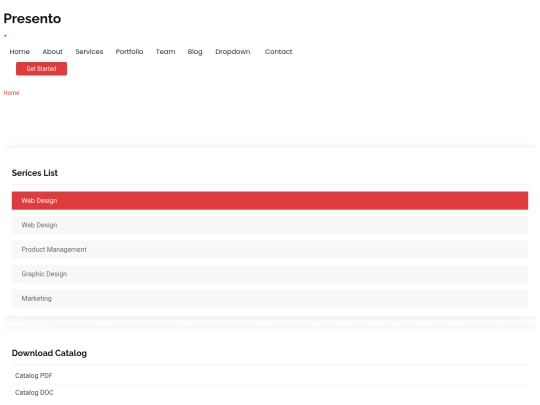Screen dimensions: 540x405
Task: Go to the About page in navbar
Action: click(x=53, y=52)
